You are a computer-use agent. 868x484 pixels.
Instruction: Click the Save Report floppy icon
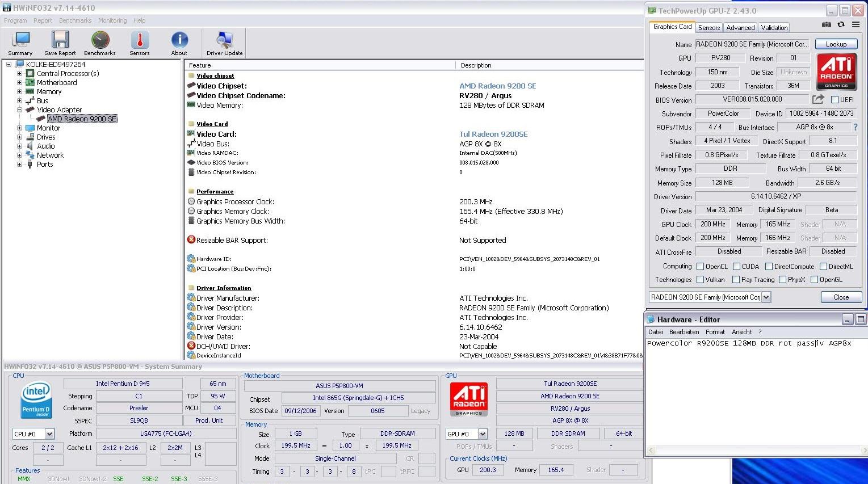(x=60, y=44)
